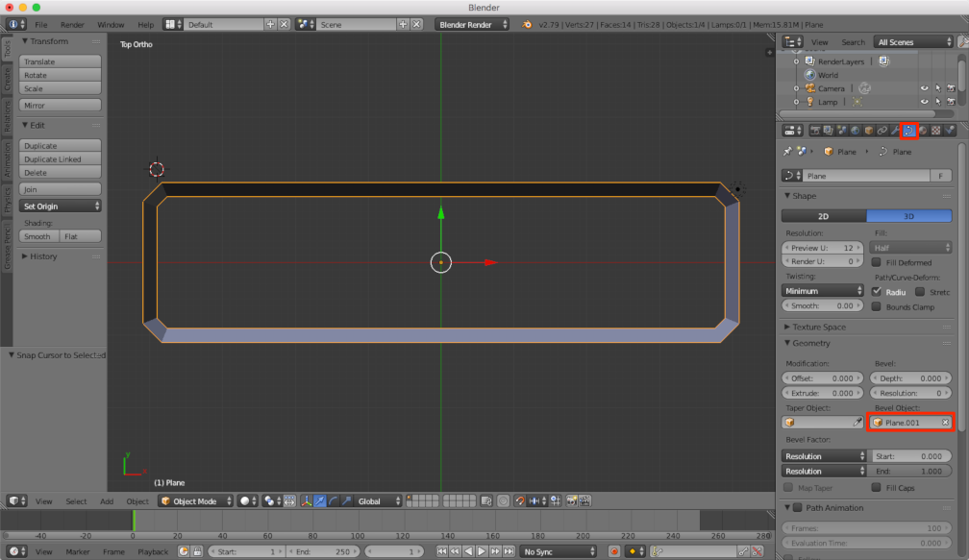Viewport: 969px width, 560px height.
Task: Click the proportional editing circle icon
Action: (503, 500)
